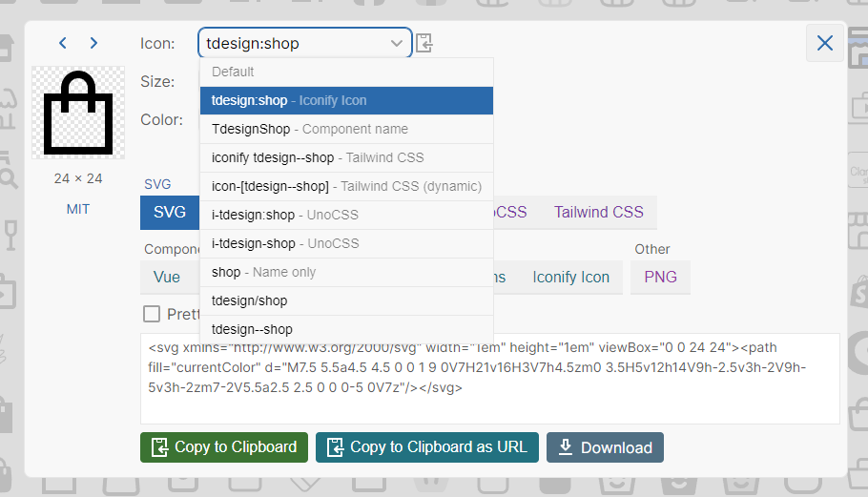
Task: Click the 'Color:' label
Action: pyautogui.click(x=161, y=119)
